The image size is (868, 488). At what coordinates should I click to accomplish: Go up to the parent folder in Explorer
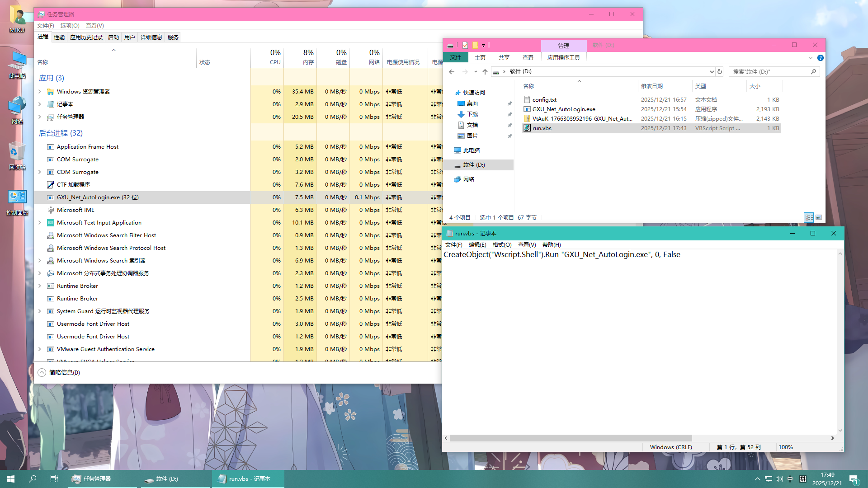(485, 71)
